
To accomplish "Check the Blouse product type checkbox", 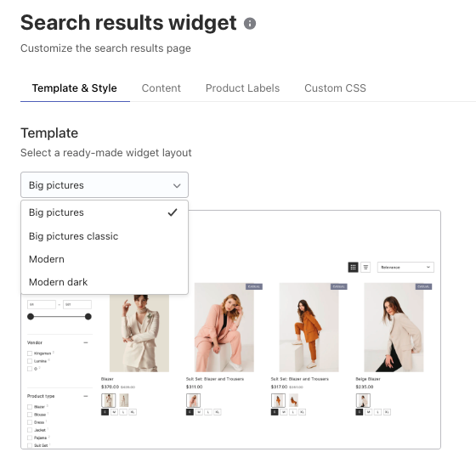I will click(x=30, y=415).
